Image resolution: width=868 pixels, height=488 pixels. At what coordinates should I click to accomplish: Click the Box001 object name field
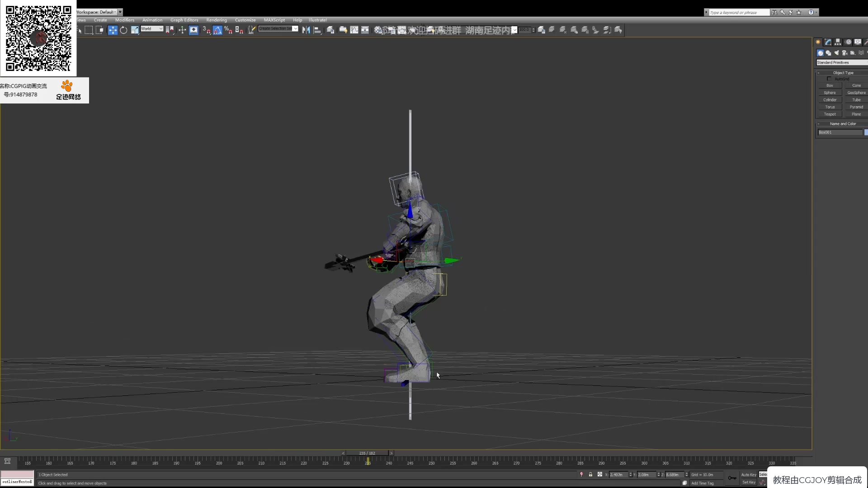tap(840, 132)
